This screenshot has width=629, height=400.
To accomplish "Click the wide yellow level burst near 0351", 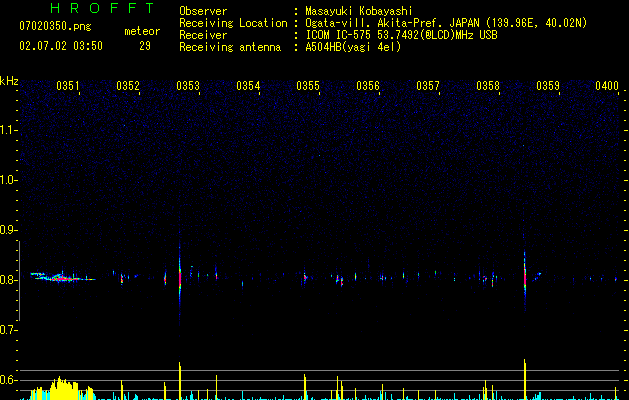I will pos(62,389).
